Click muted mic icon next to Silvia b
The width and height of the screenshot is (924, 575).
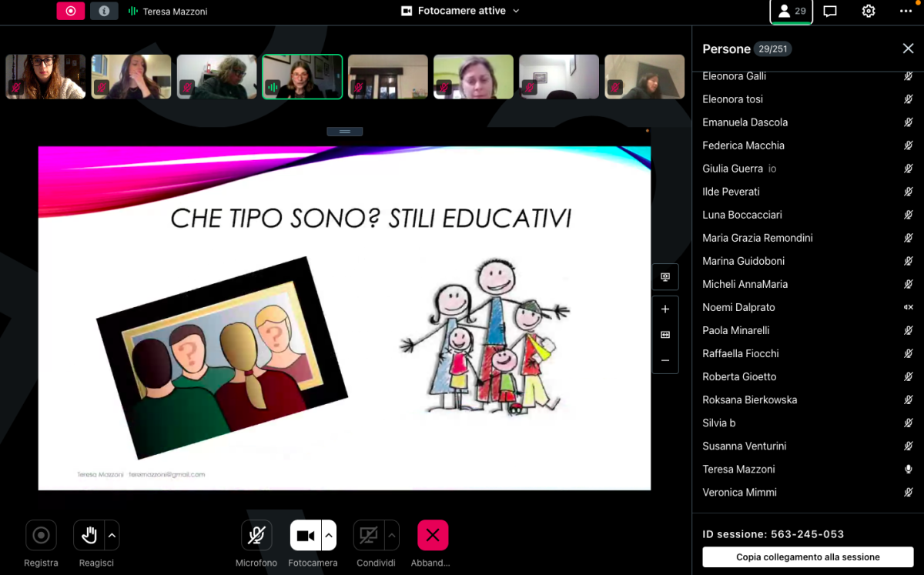coord(909,423)
